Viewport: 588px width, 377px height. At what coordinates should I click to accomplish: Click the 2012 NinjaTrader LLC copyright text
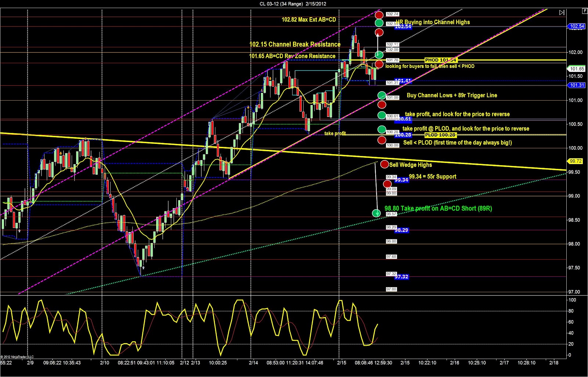pos(17,357)
